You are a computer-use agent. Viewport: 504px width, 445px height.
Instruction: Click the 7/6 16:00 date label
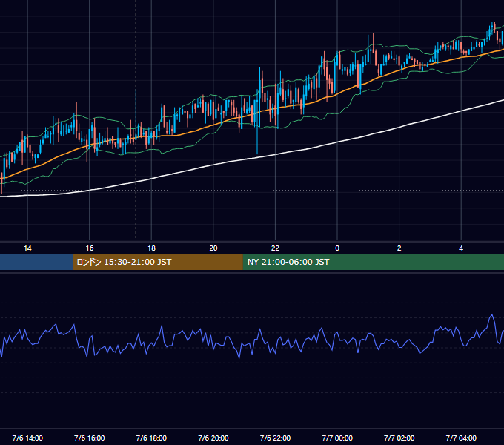pos(90,438)
